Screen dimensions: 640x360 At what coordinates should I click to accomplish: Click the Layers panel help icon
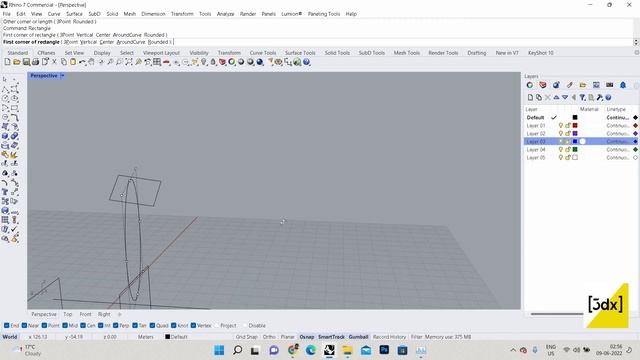[608, 98]
